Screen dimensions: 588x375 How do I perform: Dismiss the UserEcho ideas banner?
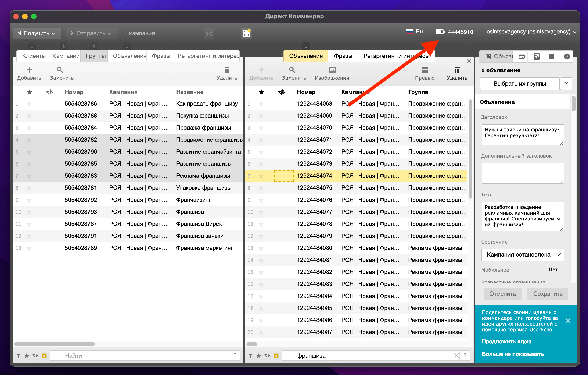(568, 321)
